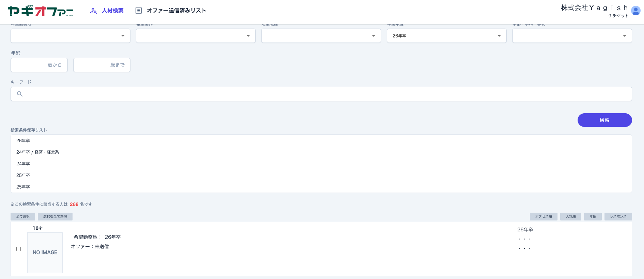The image size is (644, 279).
Task: Click the 検索 button
Action: coord(605,120)
